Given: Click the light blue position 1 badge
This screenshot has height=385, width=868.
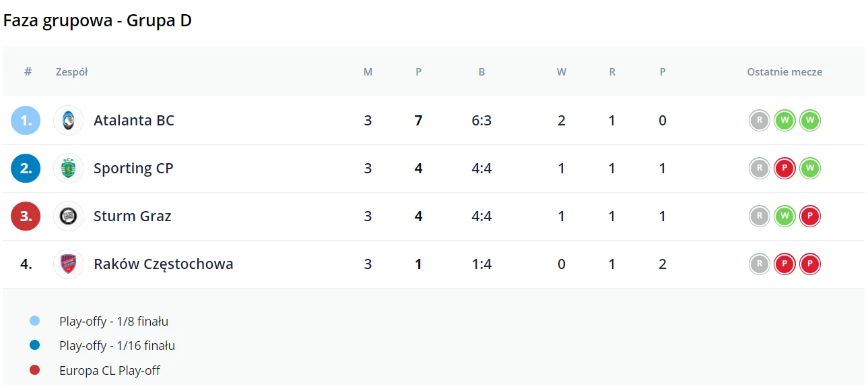Looking at the screenshot, I should pos(26,121).
